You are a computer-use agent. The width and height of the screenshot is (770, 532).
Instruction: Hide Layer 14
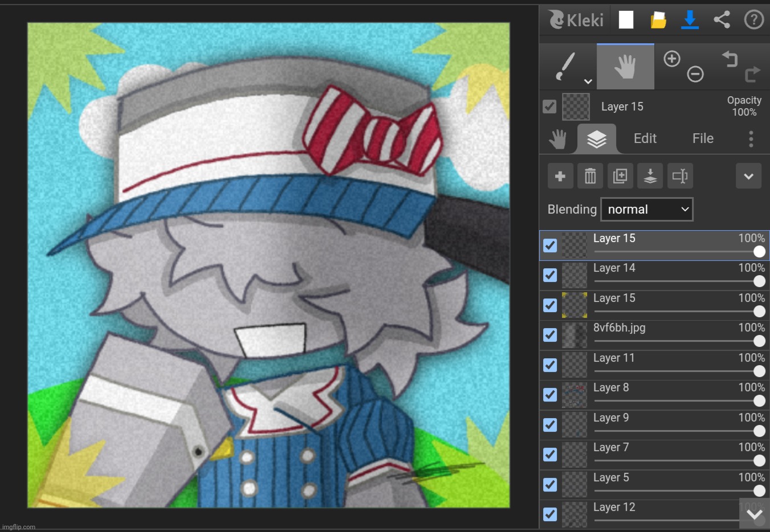pos(550,275)
